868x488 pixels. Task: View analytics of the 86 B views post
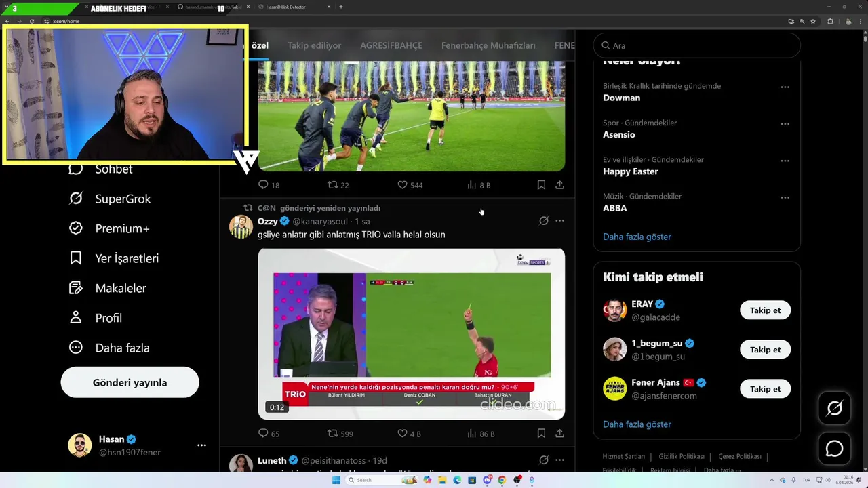click(481, 434)
